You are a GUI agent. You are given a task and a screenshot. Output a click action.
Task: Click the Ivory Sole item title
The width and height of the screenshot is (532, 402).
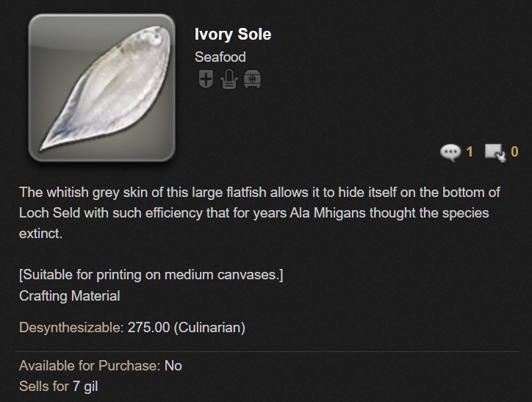tap(233, 35)
